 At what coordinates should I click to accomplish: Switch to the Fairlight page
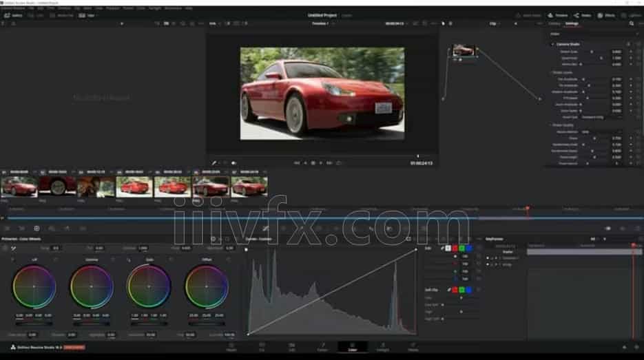pos(382,348)
